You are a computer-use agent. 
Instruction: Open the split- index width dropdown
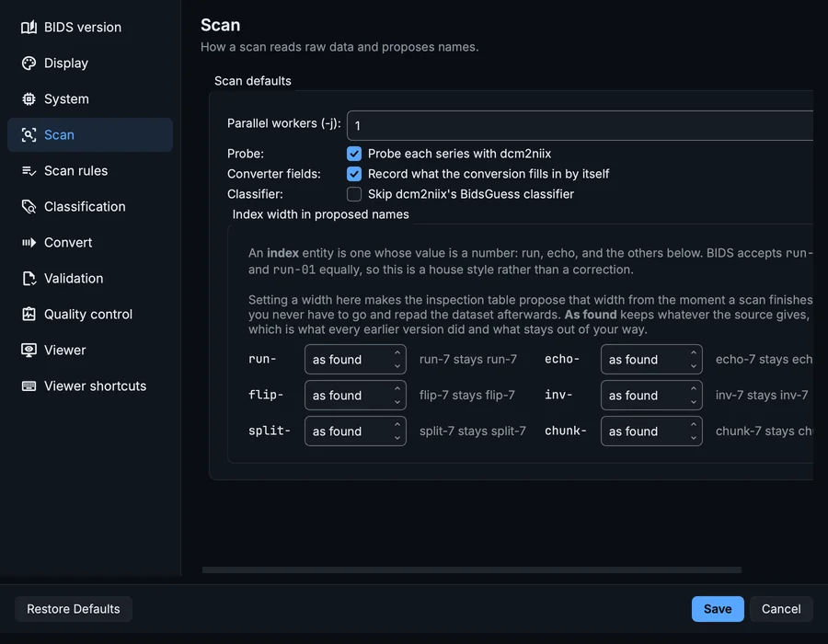point(355,431)
